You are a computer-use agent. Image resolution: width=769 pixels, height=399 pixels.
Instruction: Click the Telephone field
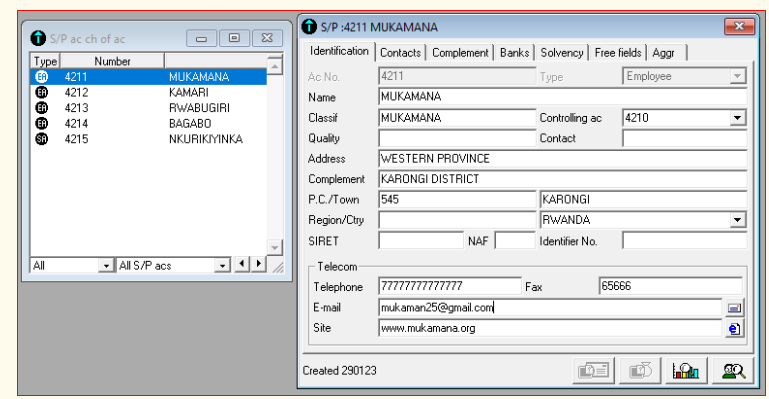point(450,286)
